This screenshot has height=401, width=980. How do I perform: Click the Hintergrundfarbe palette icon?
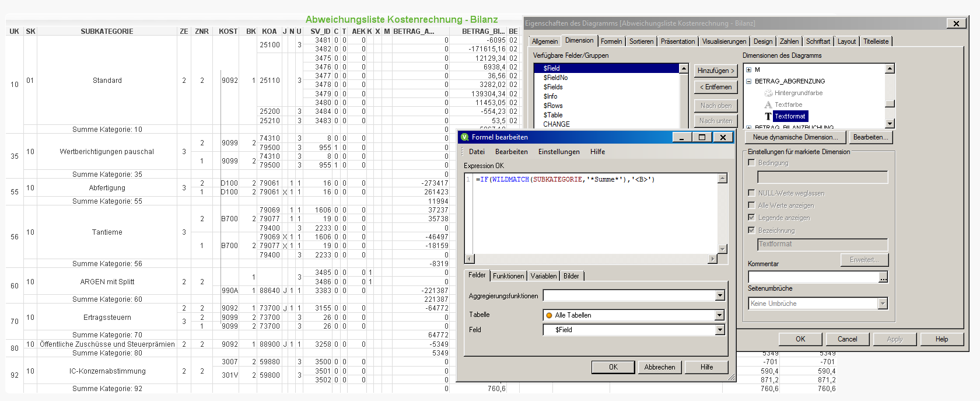768,93
